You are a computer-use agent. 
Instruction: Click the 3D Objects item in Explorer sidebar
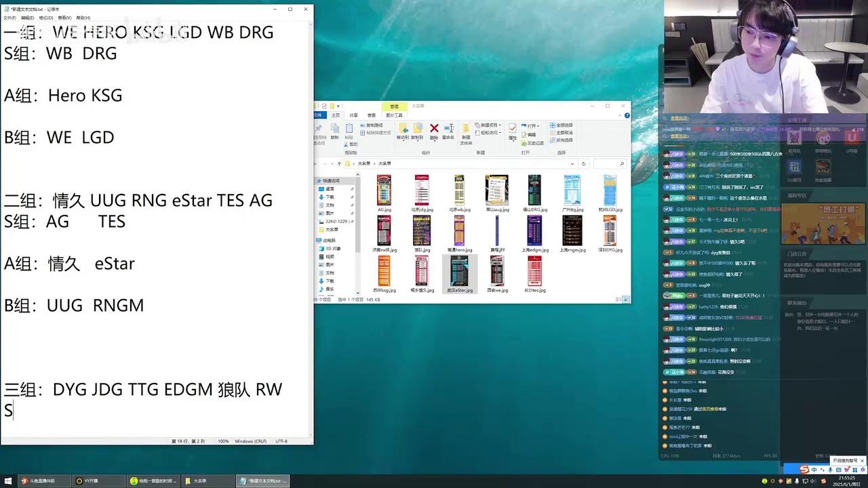click(332, 249)
